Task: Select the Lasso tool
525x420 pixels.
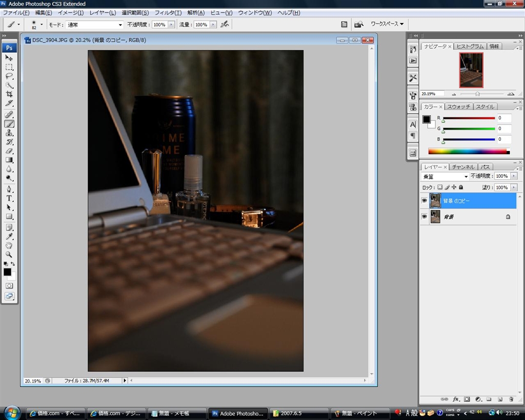Action: point(9,76)
